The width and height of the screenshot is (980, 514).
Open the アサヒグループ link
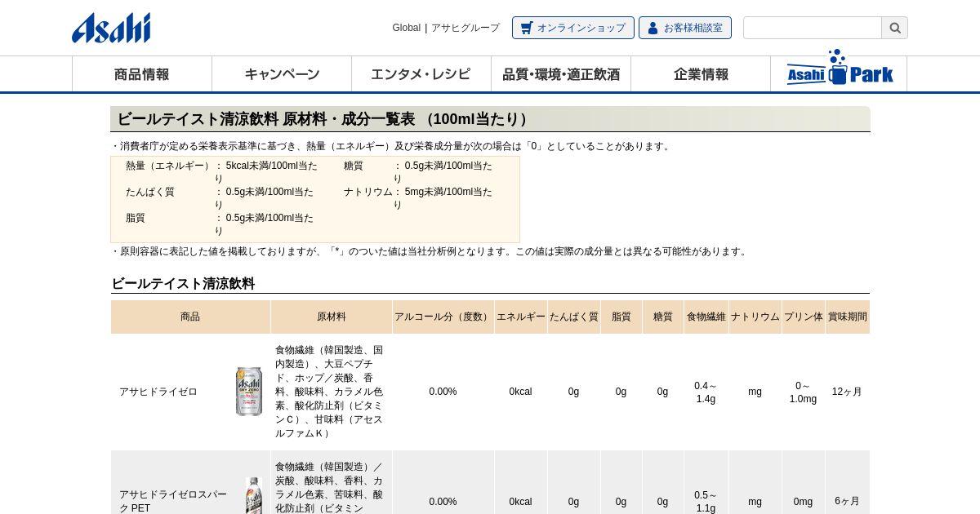tap(465, 28)
